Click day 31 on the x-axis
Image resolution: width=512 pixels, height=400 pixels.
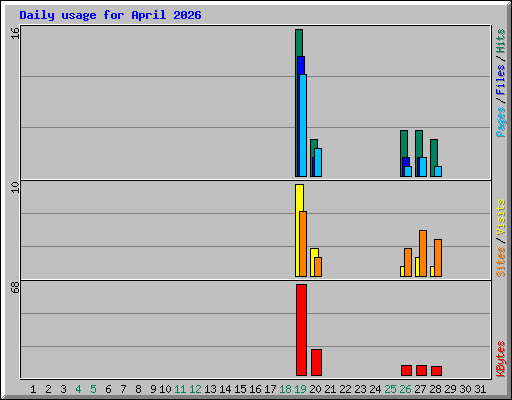(480, 389)
